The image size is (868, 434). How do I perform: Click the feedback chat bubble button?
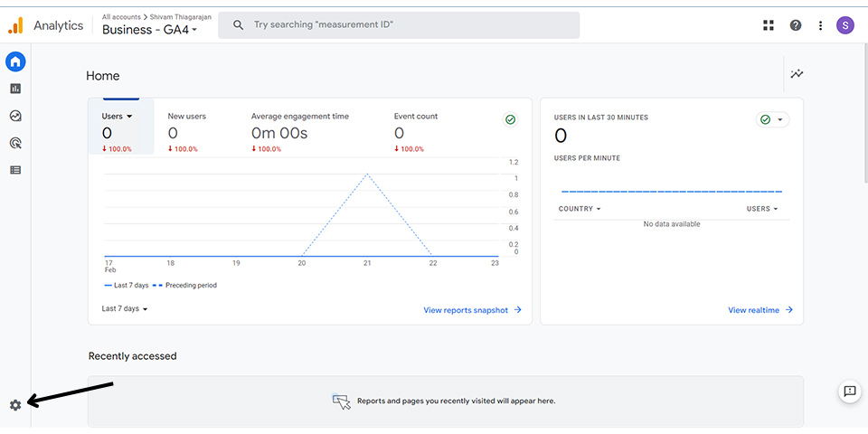850,392
